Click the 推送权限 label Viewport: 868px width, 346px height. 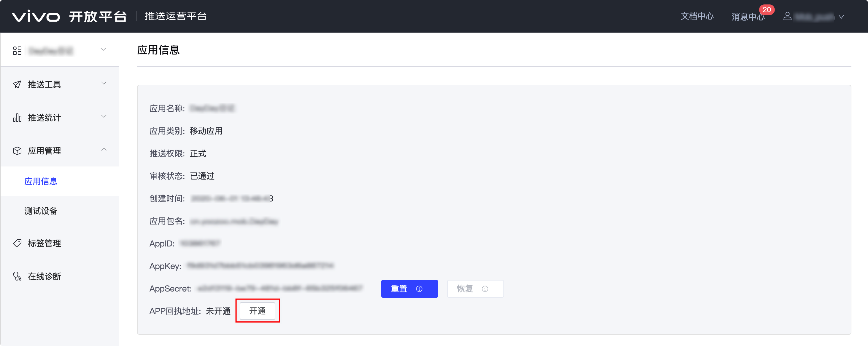pos(167,153)
